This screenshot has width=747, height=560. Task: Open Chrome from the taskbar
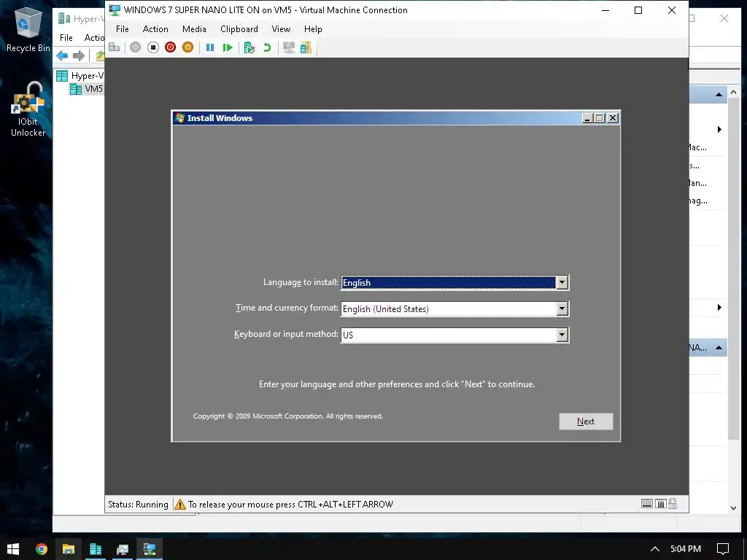pyautogui.click(x=42, y=549)
